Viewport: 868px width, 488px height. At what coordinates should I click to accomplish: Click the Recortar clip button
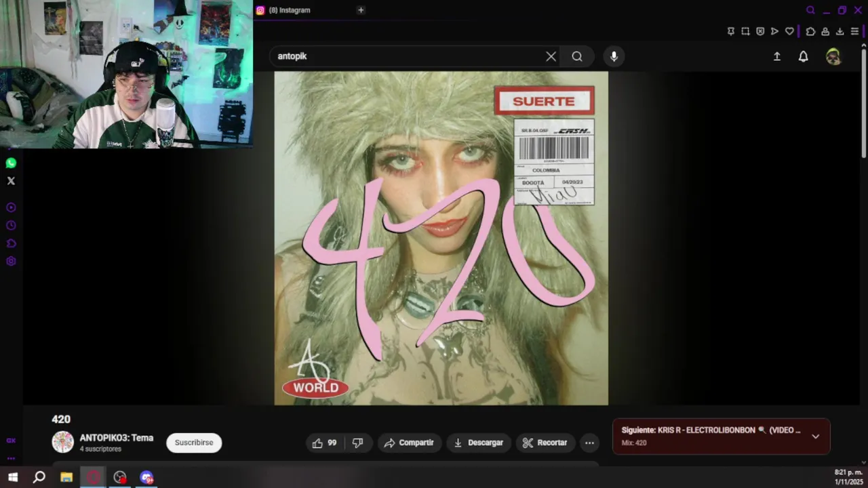coord(545,443)
